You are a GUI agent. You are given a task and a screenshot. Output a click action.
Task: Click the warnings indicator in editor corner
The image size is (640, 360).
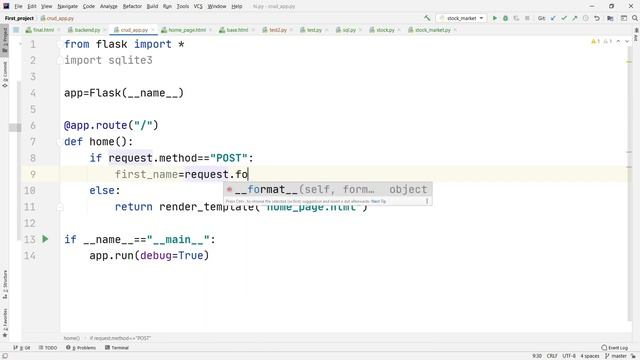click(601, 42)
